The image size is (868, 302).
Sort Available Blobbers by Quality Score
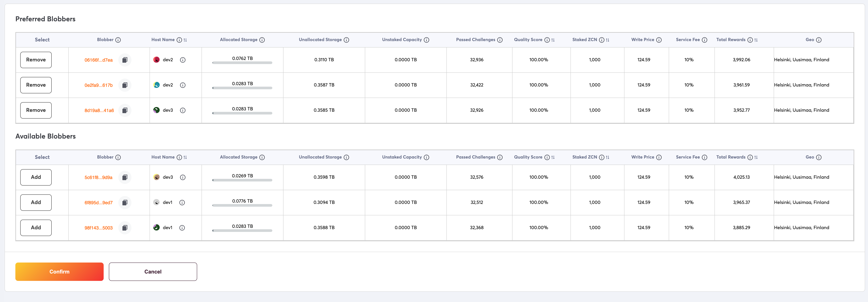point(553,157)
